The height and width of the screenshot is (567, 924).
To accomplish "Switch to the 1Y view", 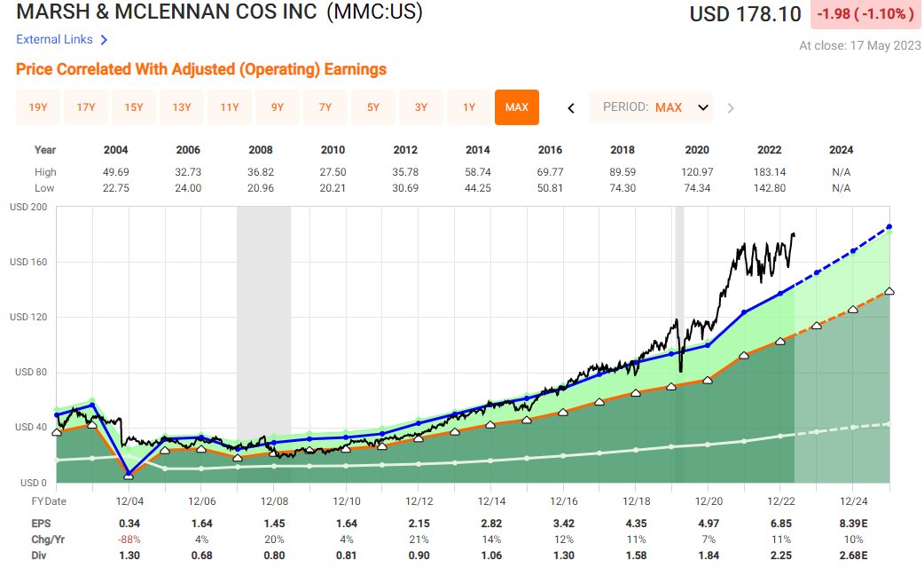I will click(468, 106).
